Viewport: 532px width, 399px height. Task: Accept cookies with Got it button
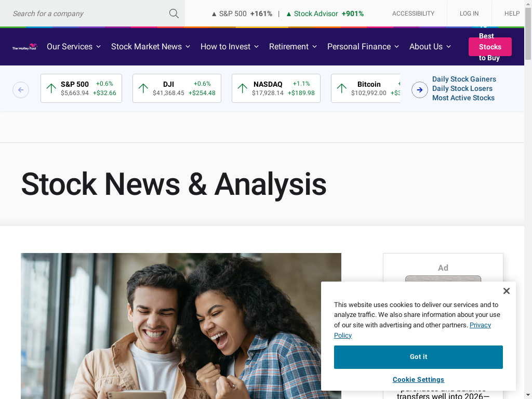(x=418, y=357)
